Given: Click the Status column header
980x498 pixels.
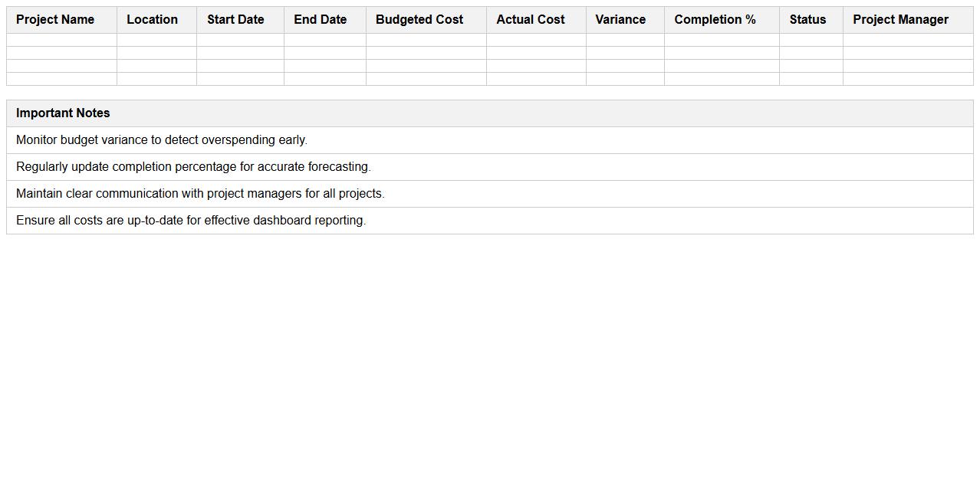Looking at the screenshot, I should point(807,19).
